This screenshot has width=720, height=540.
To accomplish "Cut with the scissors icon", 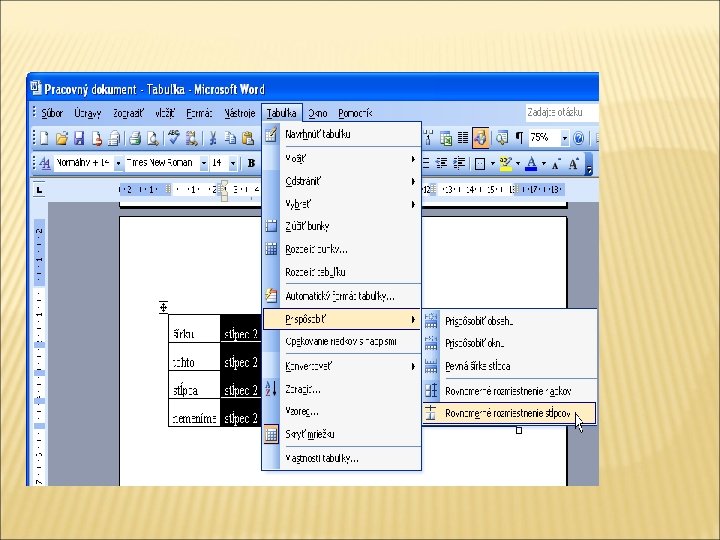I will (213, 138).
